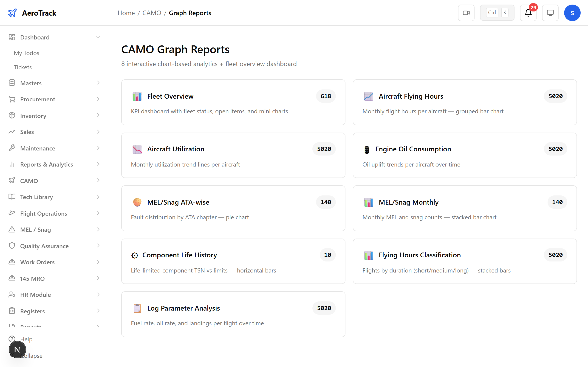588x367 pixels.
Task: Click the CAMO breadcrumb link
Action: 152,13
